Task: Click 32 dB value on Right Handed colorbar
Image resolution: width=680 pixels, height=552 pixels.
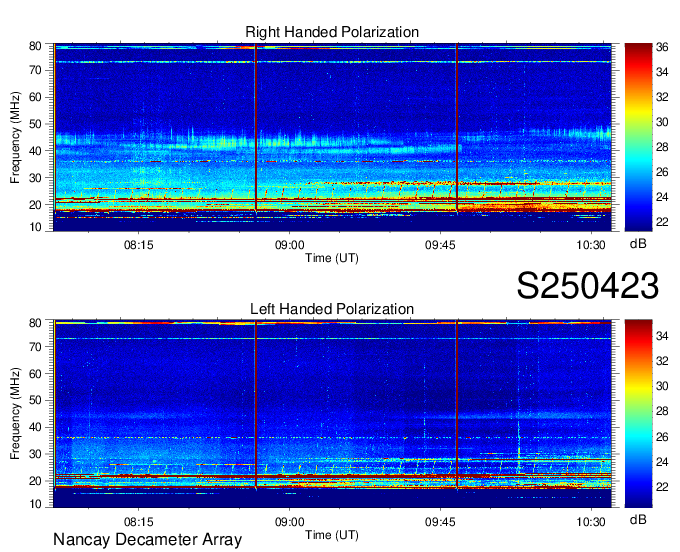Action: pyautogui.click(x=662, y=97)
